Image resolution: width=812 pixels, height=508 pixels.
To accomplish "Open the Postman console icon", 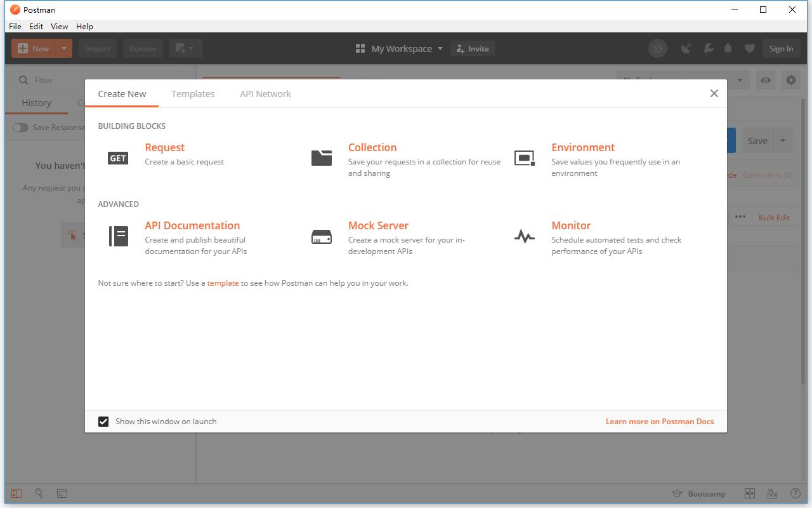I will (62, 493).
